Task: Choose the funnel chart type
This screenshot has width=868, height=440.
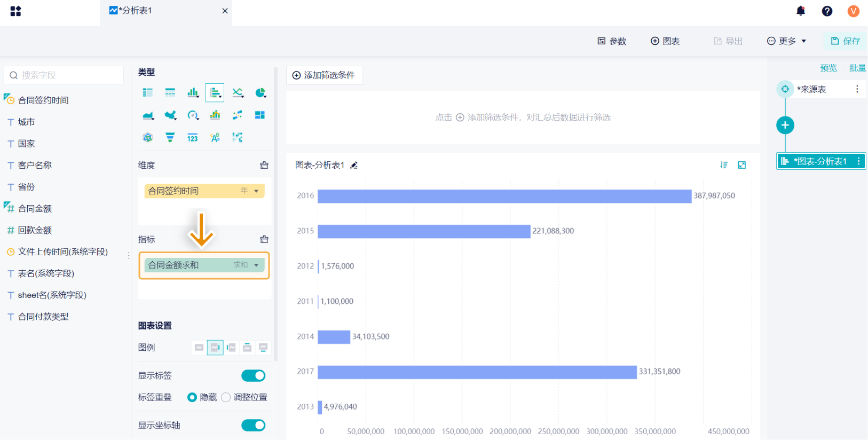Action: (x=170, y=138)
